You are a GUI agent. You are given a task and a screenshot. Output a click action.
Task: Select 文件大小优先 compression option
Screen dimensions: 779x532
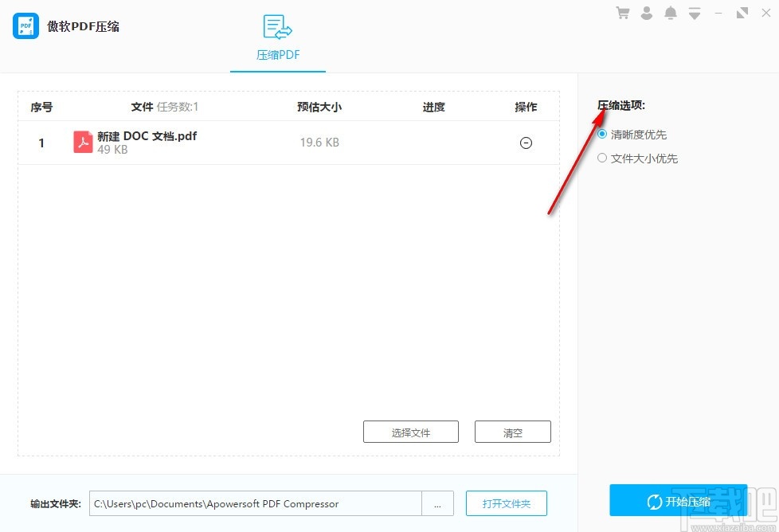pyautogui.click(x=638, y=158)
